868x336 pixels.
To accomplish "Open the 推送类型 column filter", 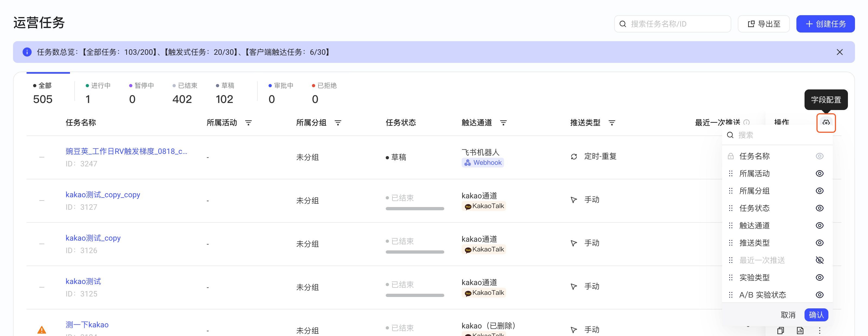I will pos(612,123).
